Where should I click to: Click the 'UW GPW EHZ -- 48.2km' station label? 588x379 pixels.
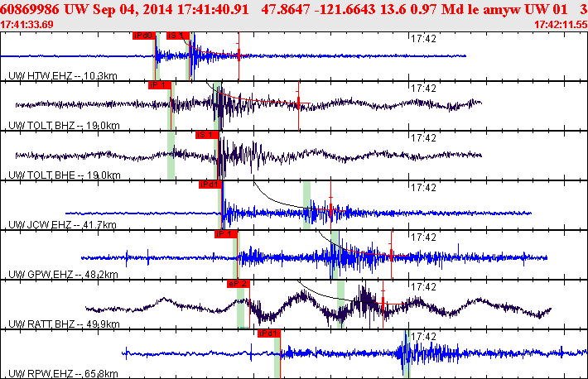point(63,275)
